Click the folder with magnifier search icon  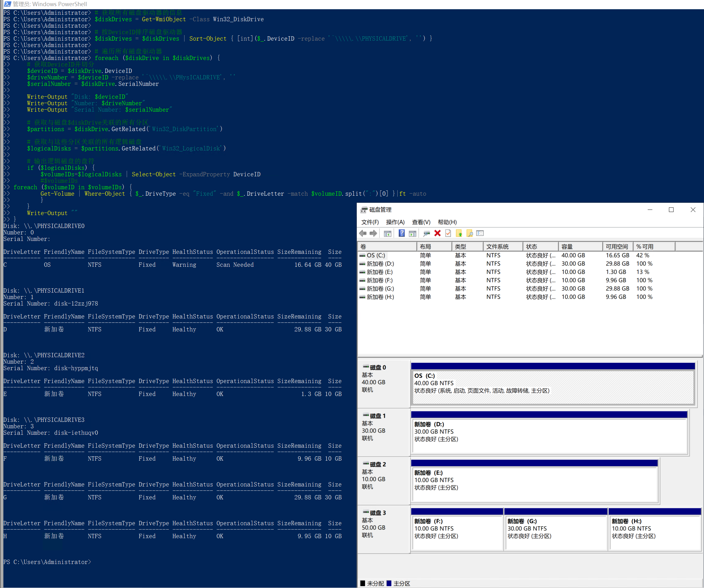click(469, 233)
